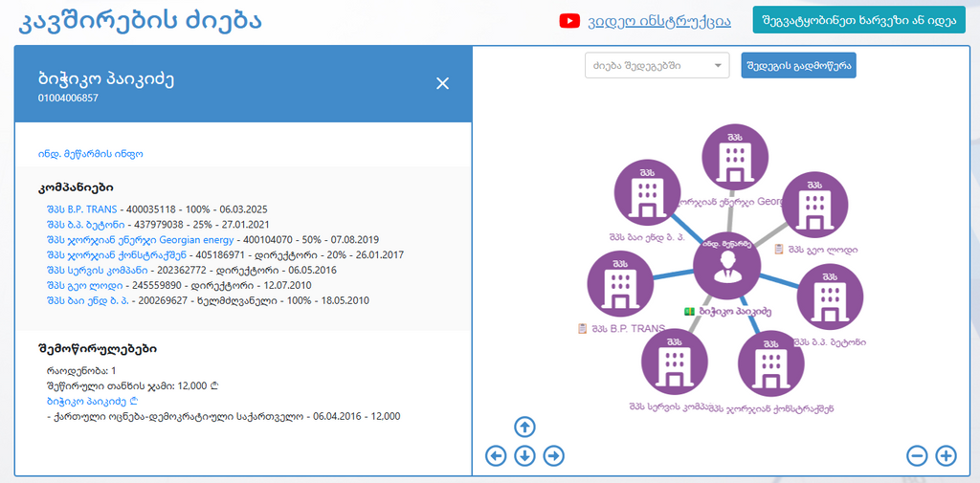Select the შპს B.P. TRANS building node
Screen dimensions: 980x483
pyautogui.click(x=622, y=282)
